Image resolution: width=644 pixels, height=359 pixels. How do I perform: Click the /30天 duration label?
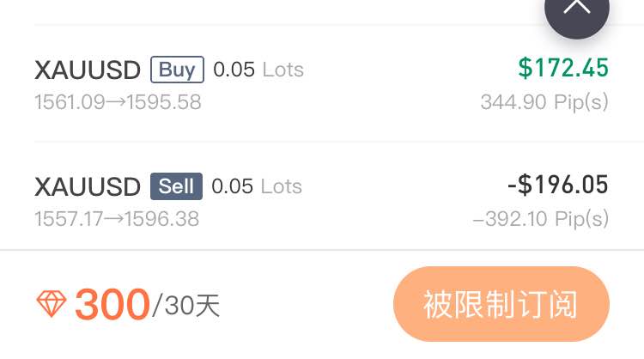coord(186,306)
